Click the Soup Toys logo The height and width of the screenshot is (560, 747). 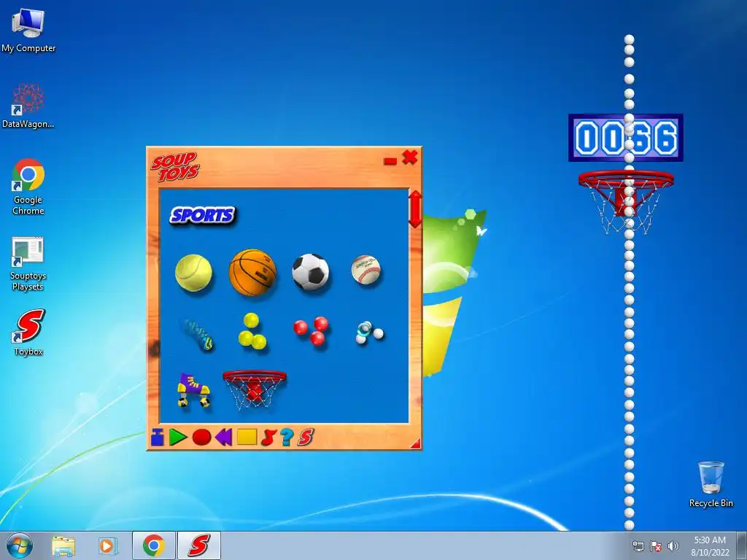coord(175,167)
